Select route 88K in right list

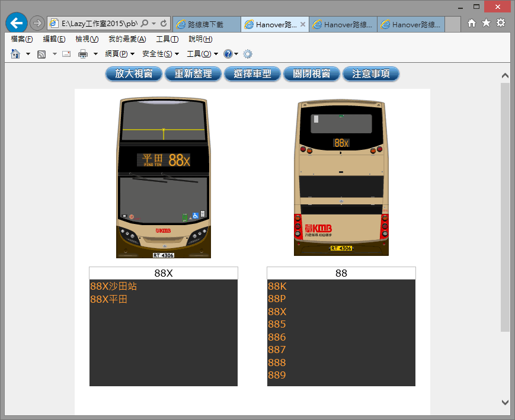point(277,286)
